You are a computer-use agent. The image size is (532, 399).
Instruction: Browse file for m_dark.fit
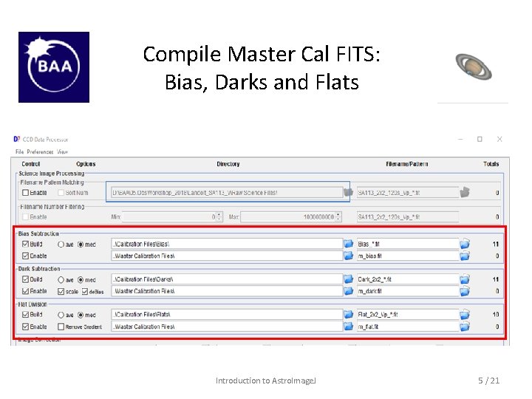(x=465, y=291)
